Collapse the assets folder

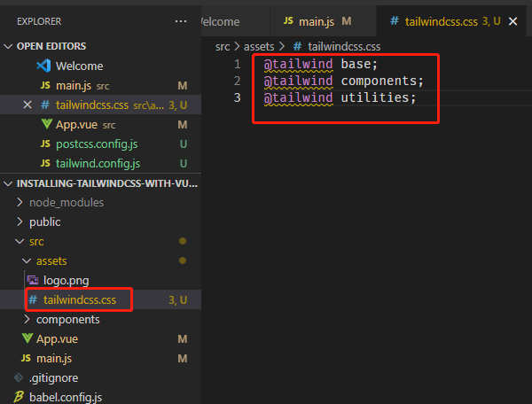tap(27, 261)
